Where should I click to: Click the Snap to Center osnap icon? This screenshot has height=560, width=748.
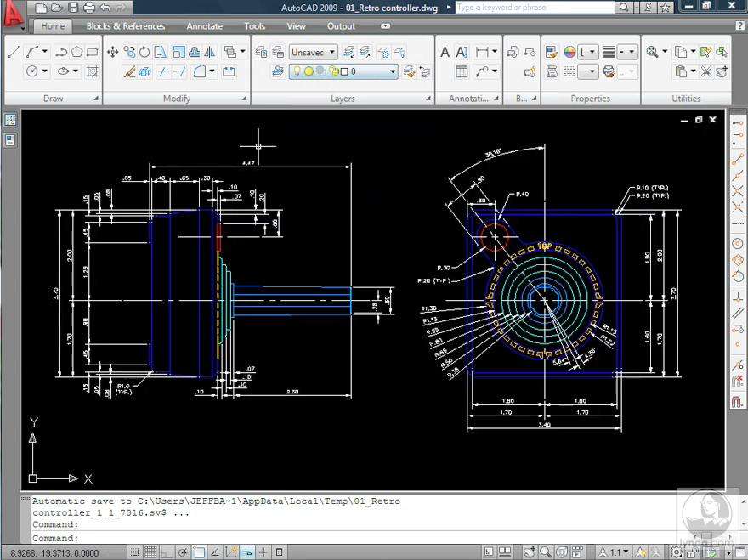point(737,244)
